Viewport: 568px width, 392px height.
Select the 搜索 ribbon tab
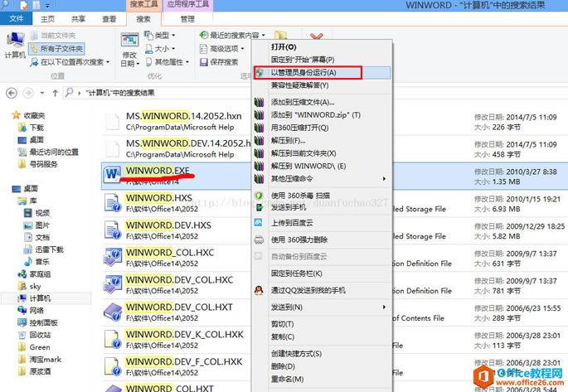click(143, 19)
